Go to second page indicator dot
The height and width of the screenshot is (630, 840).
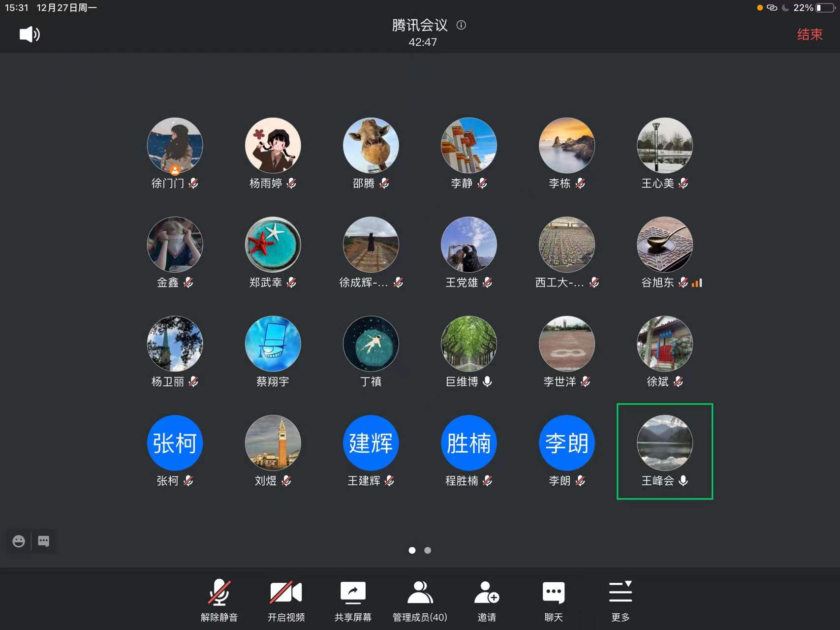428,550
